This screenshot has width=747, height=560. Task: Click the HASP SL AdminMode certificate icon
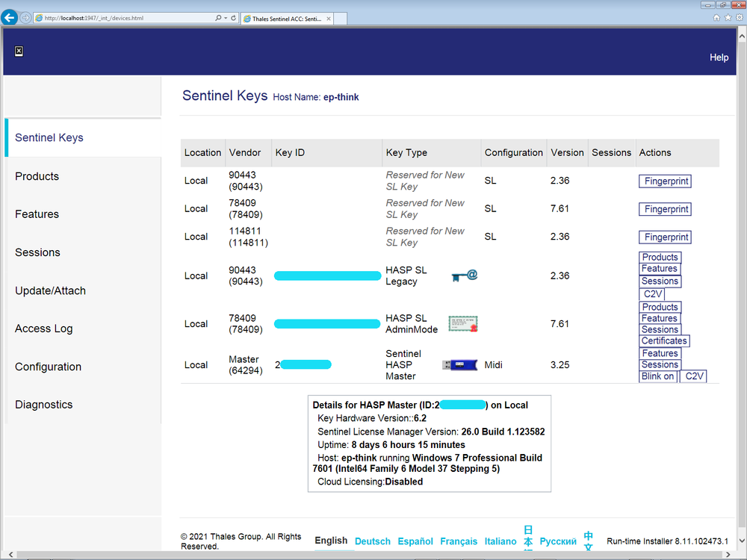pos(463,323)
